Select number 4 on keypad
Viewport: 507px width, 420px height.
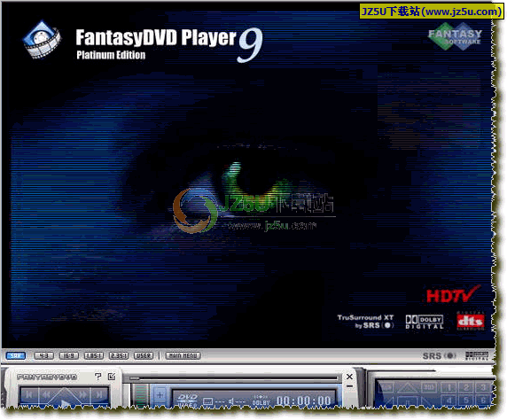pos(449,401)
